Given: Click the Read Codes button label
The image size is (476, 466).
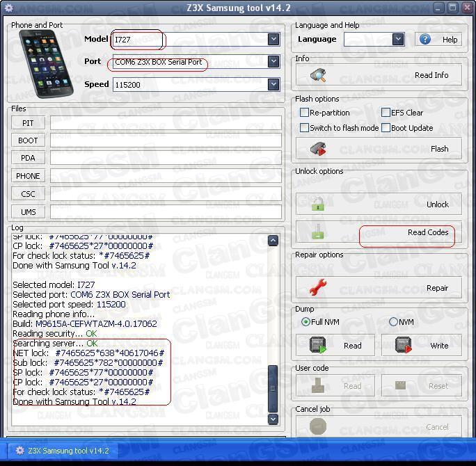Looking at the screenshot, I should tap(428, 232).
